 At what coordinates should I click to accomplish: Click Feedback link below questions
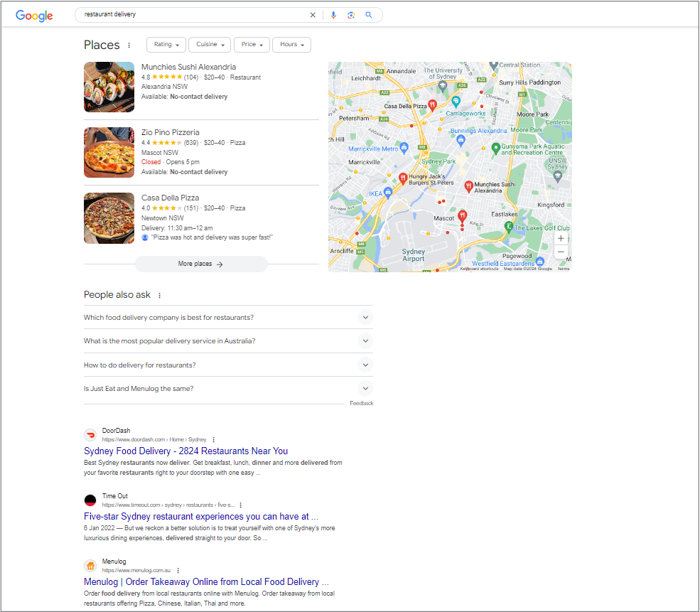(x=362, y=403)
